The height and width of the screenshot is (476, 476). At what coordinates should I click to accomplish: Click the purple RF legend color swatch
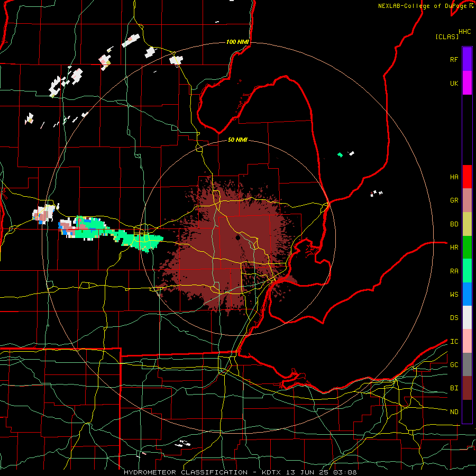(x=467, y=59)
